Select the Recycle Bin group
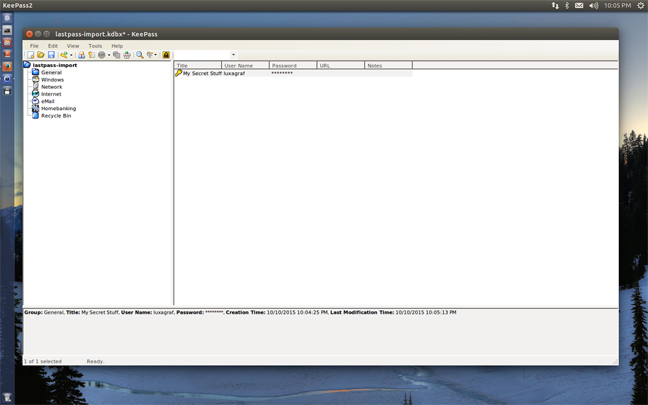The image size is (648, 405). coord(56,116)
